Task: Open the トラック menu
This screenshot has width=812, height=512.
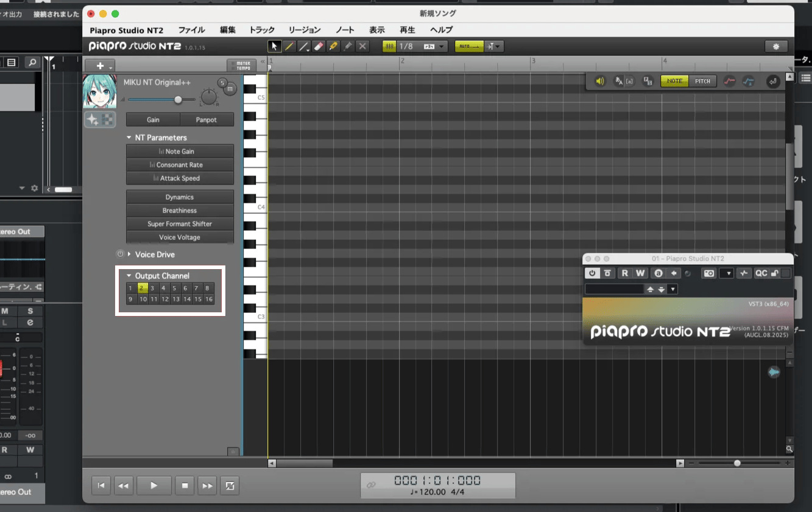Action: click(x=262, y=30)
